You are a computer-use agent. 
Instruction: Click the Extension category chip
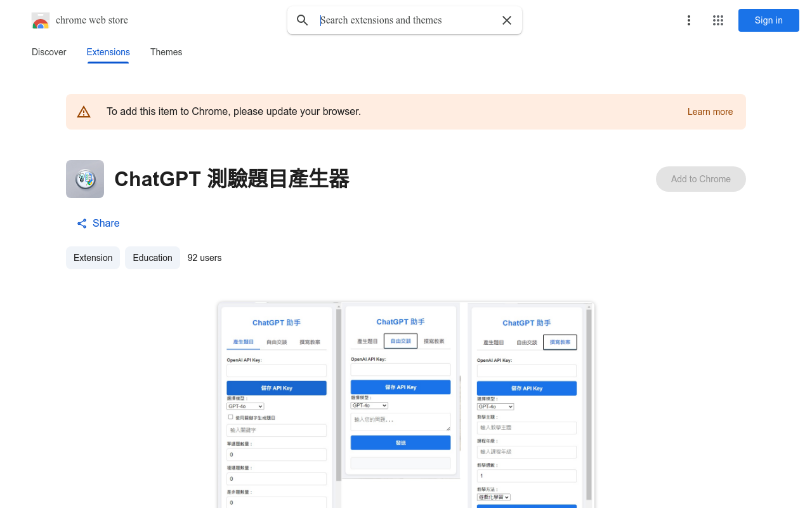pyautogui.click(x=93, y=258)
